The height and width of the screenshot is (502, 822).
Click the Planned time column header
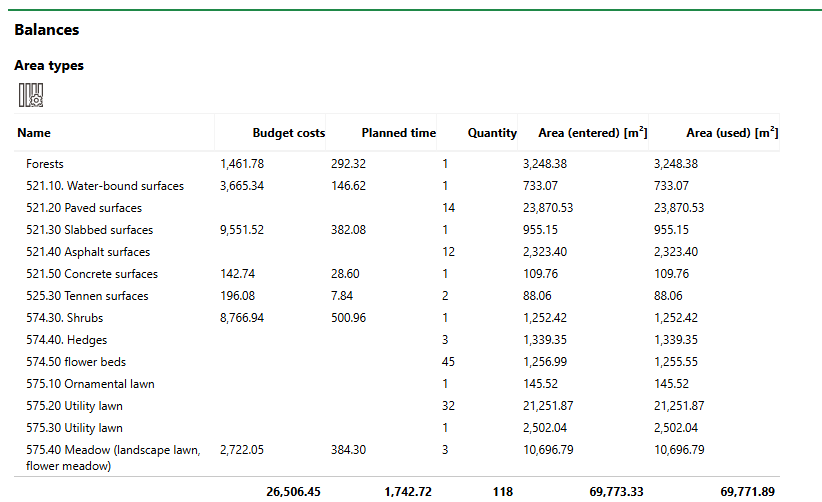point(398,133)
